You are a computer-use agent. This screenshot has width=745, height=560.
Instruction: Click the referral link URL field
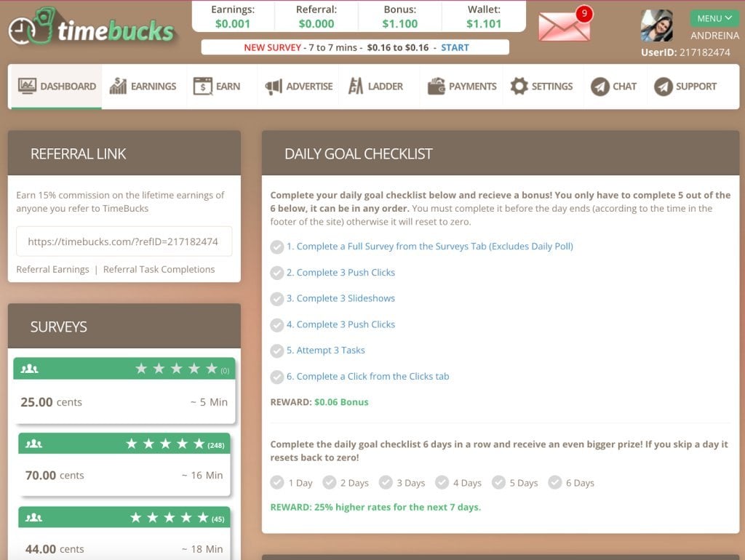point(124,241)
